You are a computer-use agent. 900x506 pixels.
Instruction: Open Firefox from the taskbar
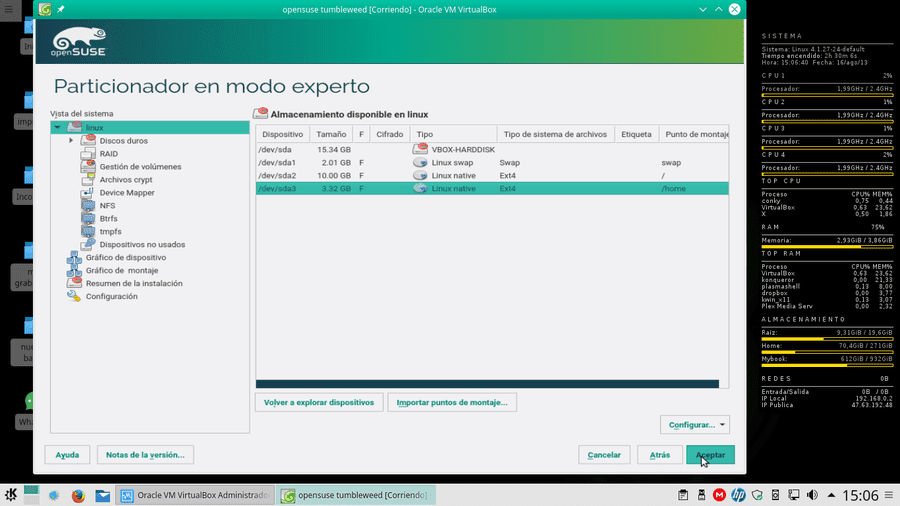[x=78, y=495]
